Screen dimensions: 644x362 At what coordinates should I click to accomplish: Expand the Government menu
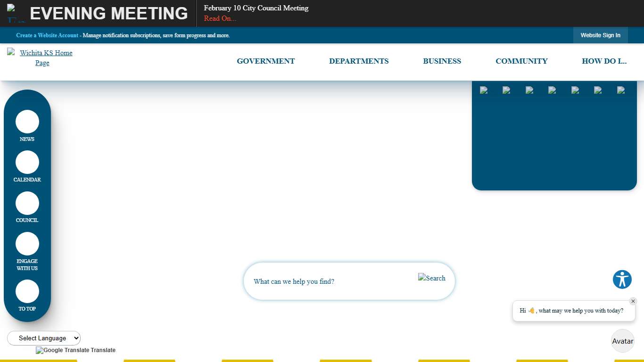click(x=265, y=61)
